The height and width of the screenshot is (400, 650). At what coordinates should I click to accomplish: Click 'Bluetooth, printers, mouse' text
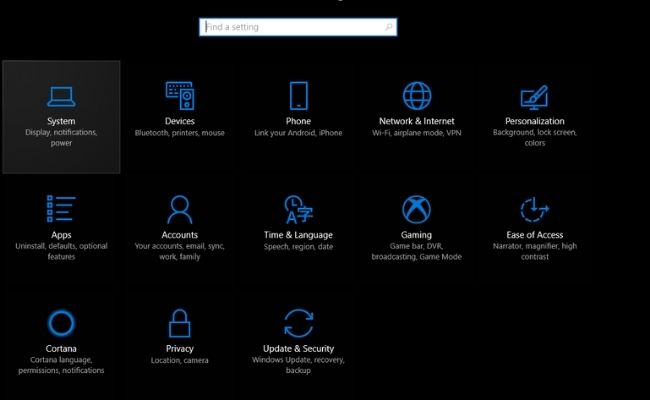(179, 133)
